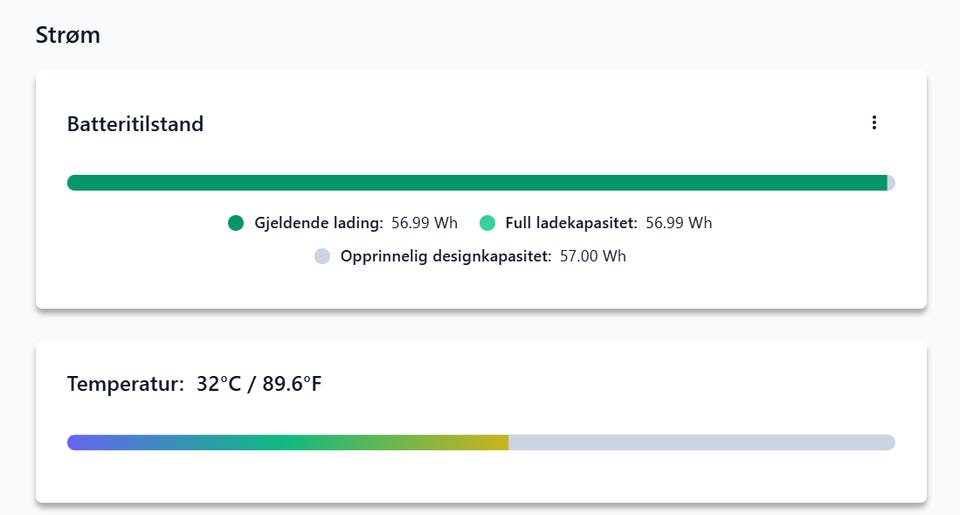Click the 57.00 Wh design capacity value
The image size is (960, 515).
pyautogui.click(x=593, y=256)
